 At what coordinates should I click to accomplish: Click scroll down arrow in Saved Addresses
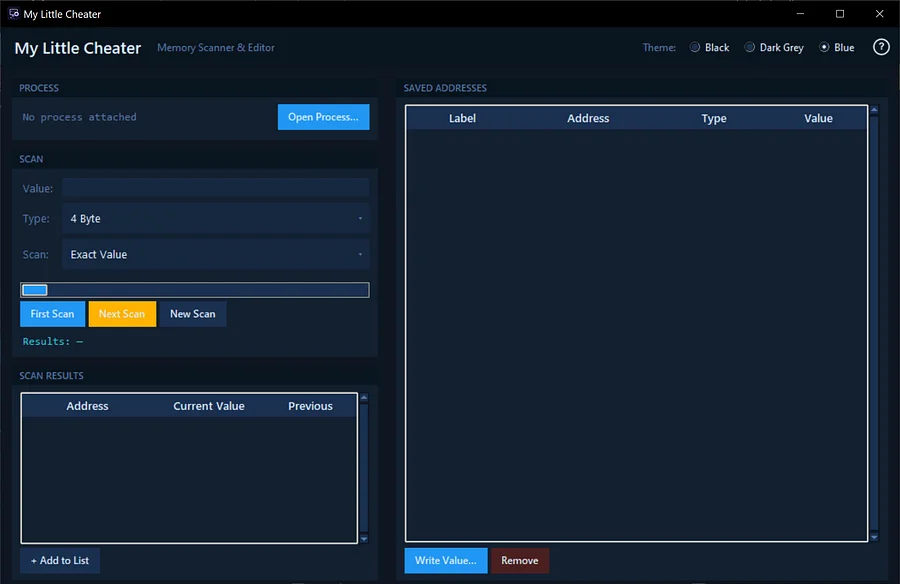[874, 537]
